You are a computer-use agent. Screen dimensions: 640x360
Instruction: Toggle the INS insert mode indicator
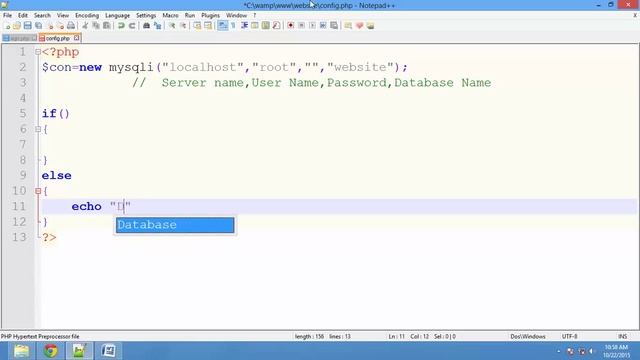[622, 336]
